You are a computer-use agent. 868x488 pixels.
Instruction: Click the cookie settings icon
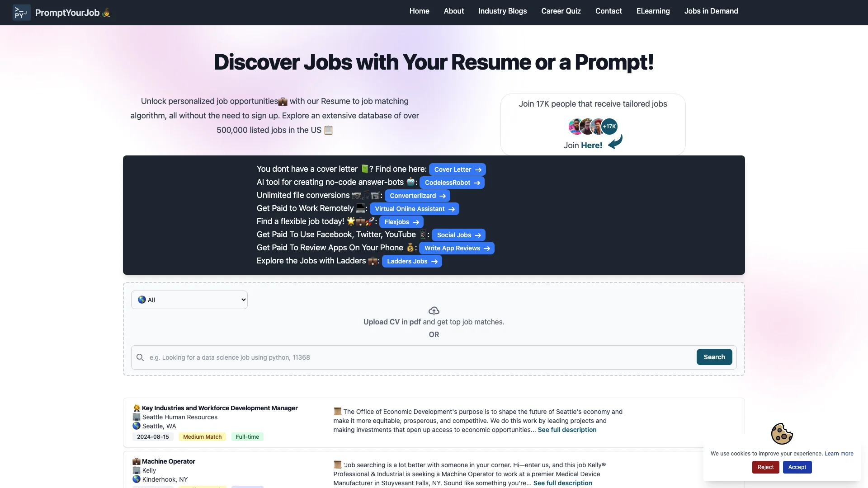click(x=782, y=433)
